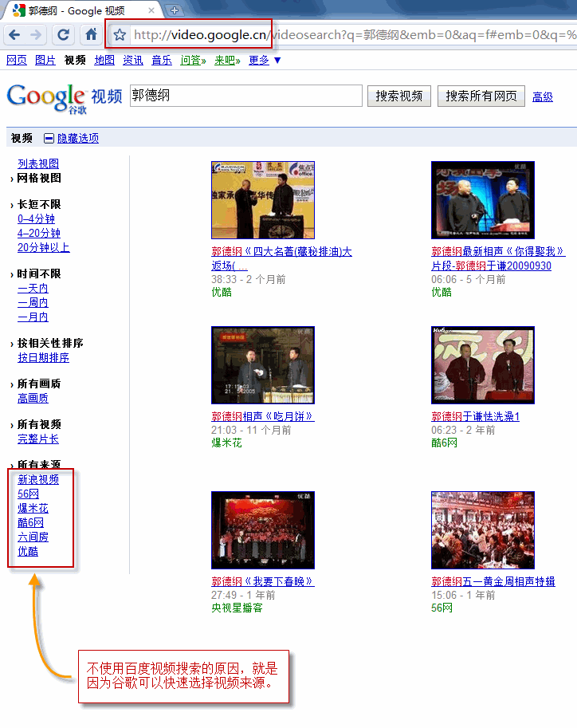Bookmark page with star icon

120,35
